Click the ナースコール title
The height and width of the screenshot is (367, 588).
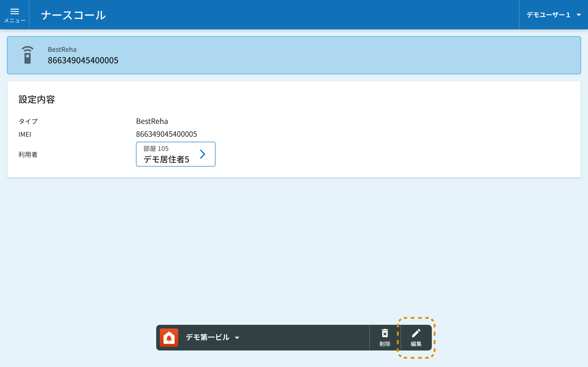click(x=73, y=15)
